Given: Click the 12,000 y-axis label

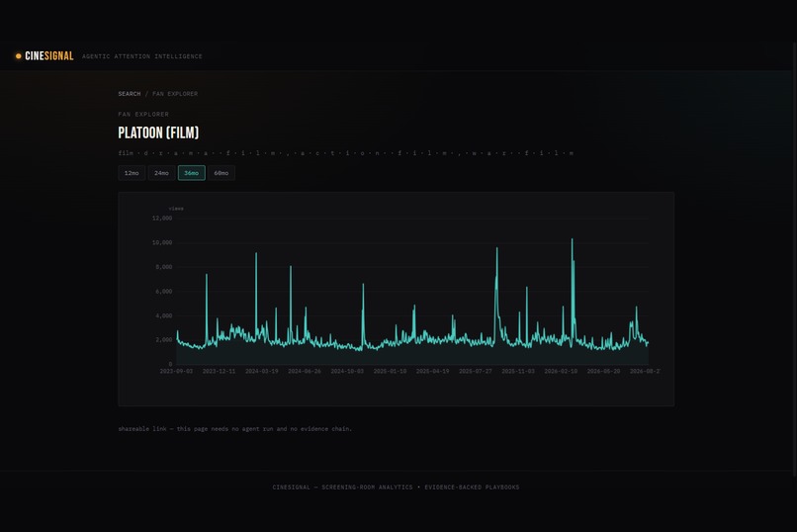Looking at the screenshot, I should 162,218.
